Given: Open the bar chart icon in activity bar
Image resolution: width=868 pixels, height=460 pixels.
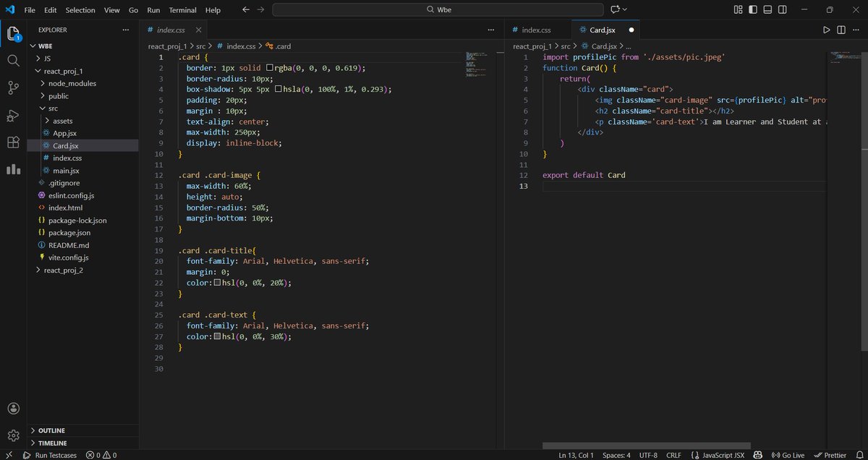Looking at the screenshot, I should [x=13, y=169].
